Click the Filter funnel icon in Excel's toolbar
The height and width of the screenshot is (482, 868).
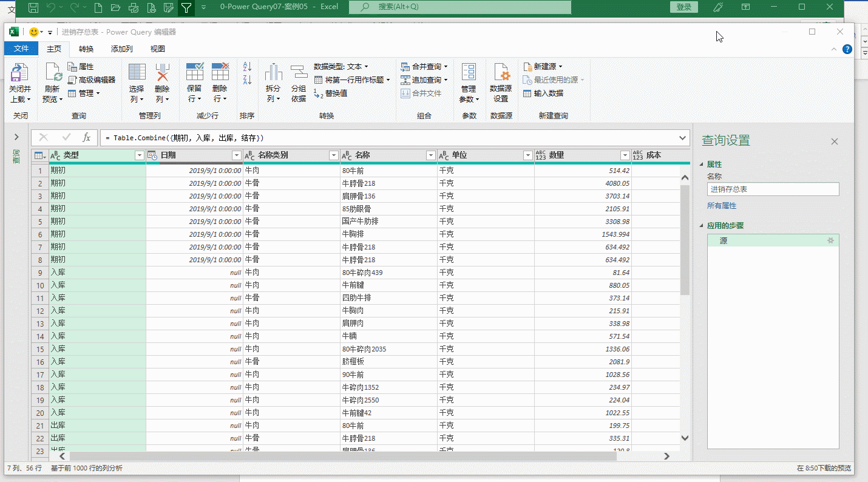[186, 7]
